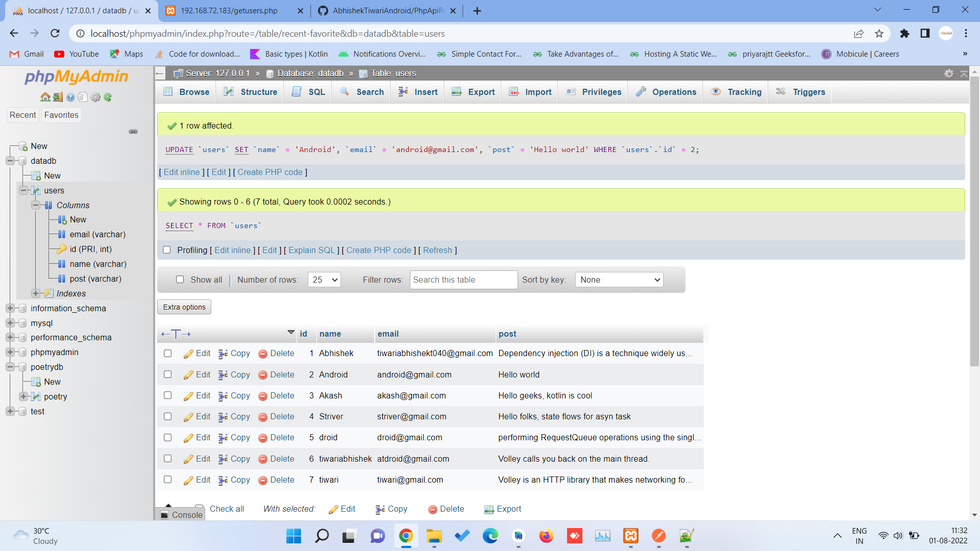Click Chrome icon in Windows taskbar

(406, 536)
